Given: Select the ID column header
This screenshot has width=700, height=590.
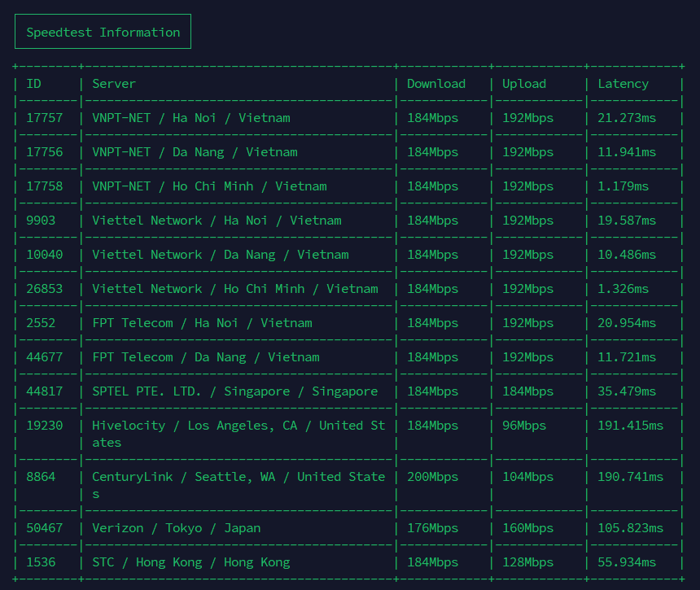Looking at the screenshot, I should 33,84.
